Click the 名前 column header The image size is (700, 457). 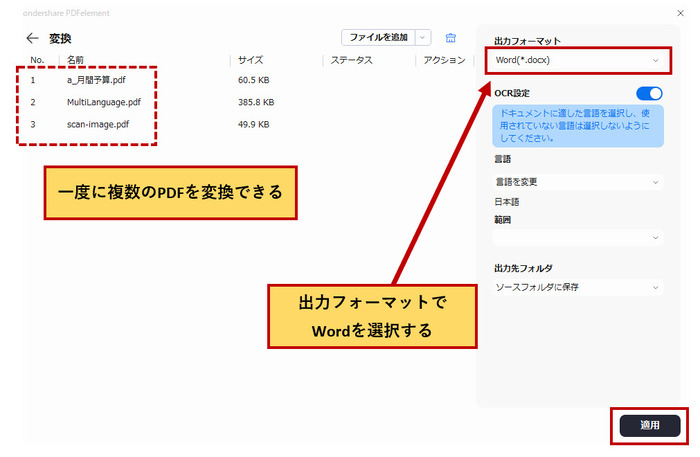click(x=75, y=60)
